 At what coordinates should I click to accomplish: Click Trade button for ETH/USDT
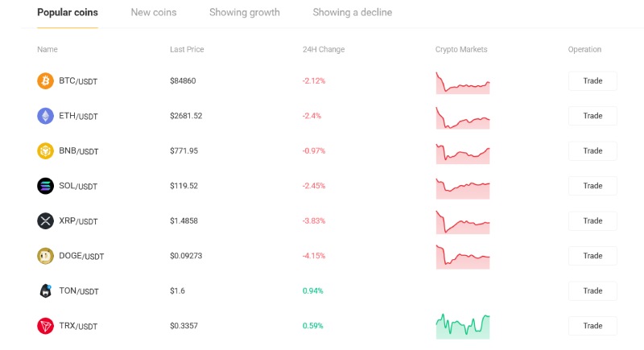coord(592,116)
